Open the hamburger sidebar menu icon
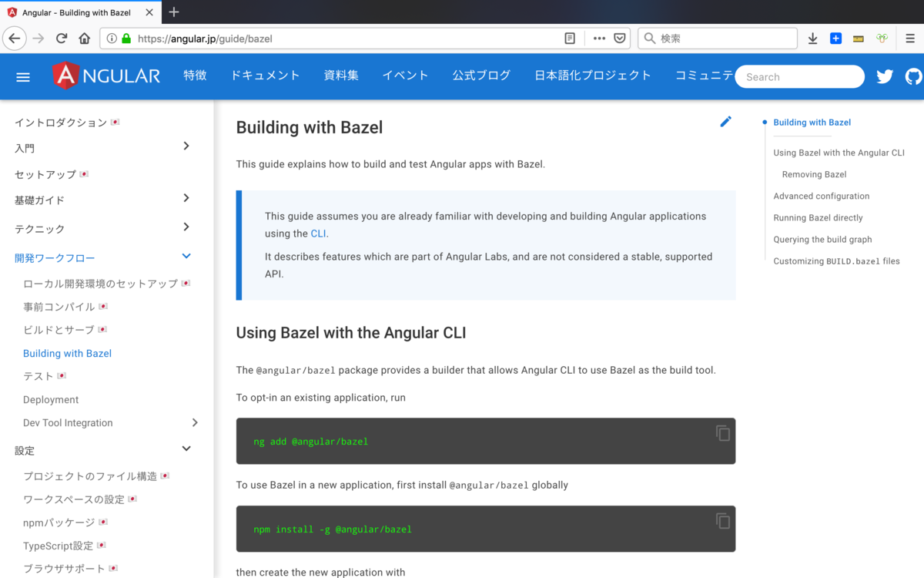Viewport: 924px width, 578px height. point(23,77)
